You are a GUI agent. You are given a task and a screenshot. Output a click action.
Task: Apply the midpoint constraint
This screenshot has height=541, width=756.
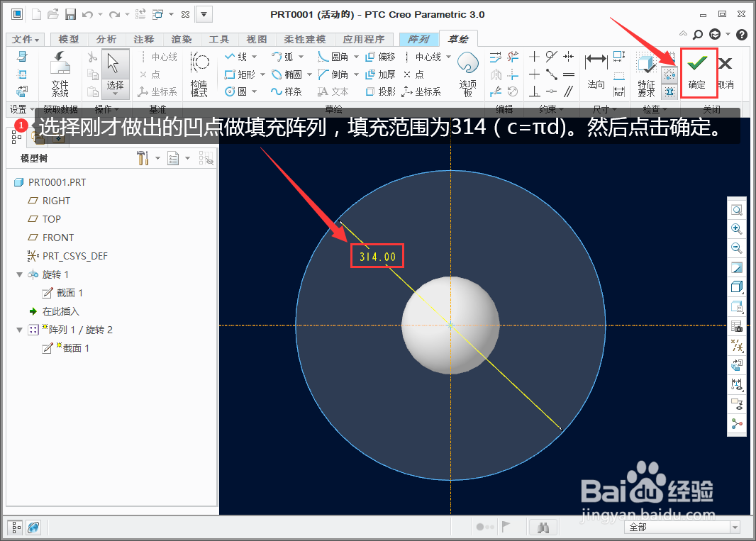[552, 74]
